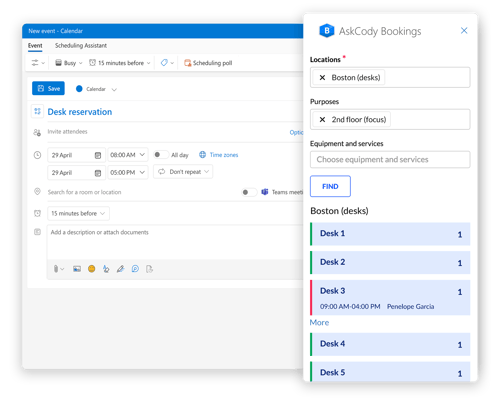Click the attach file paperclip icon
This screenshot has width=500, height=398.
(x=56, y=269)
